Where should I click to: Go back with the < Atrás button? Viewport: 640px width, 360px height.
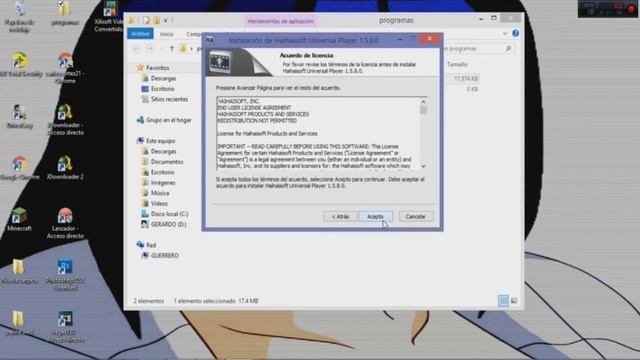pyautogui.click(x=340, y=216)
